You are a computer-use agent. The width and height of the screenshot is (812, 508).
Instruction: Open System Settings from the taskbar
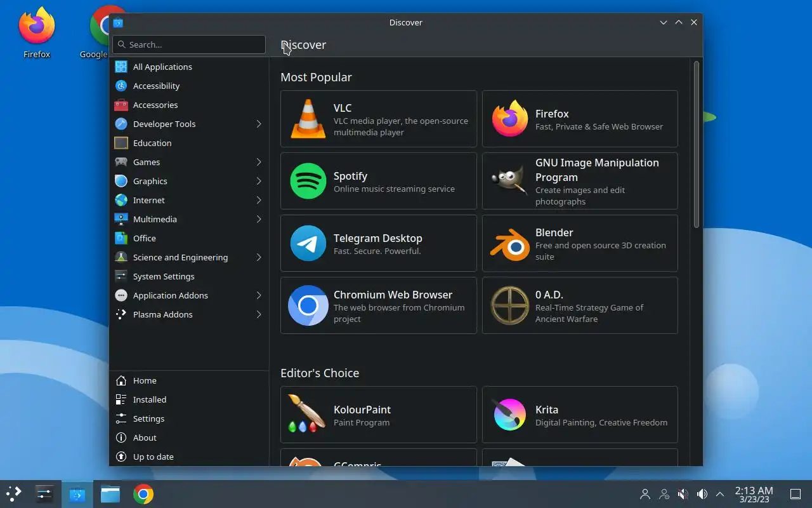(x=44, y=494)
